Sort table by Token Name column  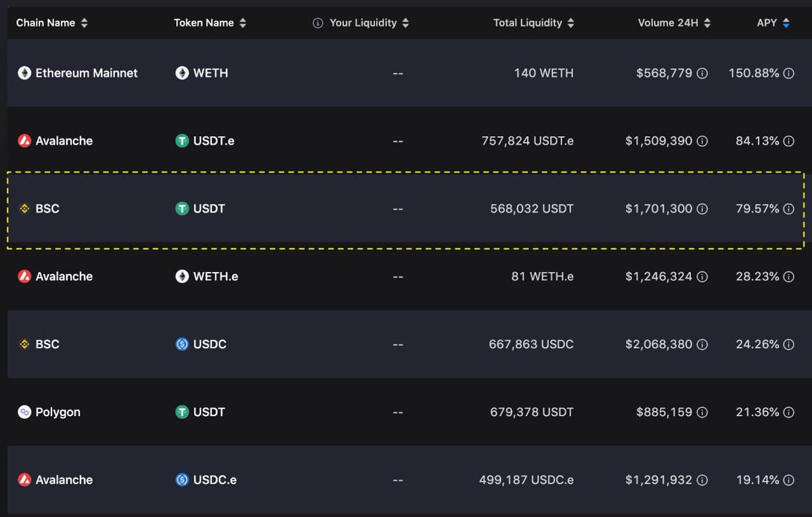[x=242, y=23]
